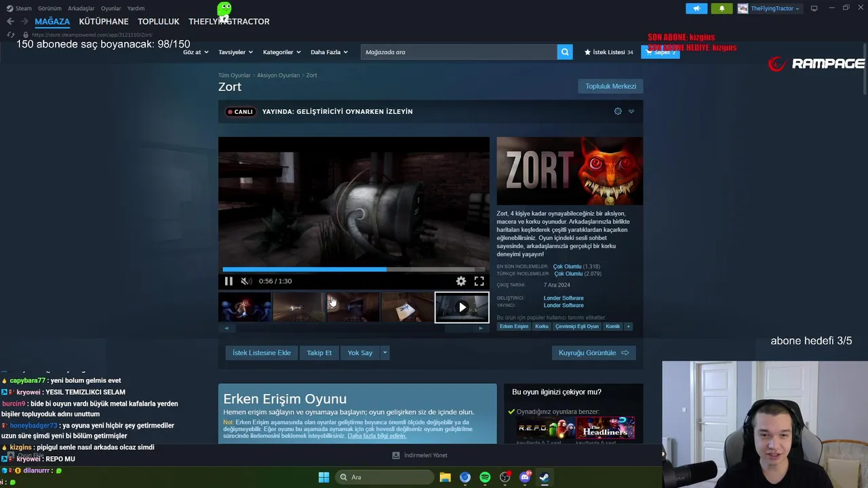This screenshot has height=488, width=868.
Task: Click the 'Yok Say' button
Action: tap(360, 352)
